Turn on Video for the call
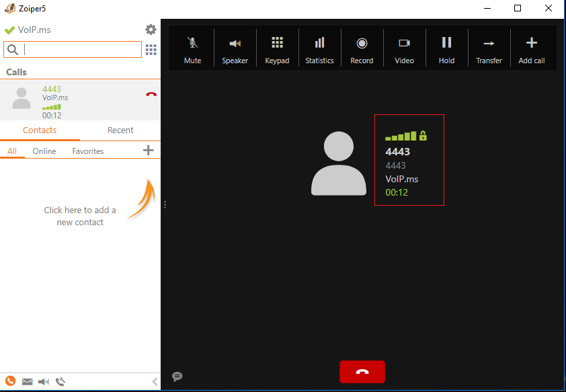This screenshot has width=566, height=392. point(404,47)
